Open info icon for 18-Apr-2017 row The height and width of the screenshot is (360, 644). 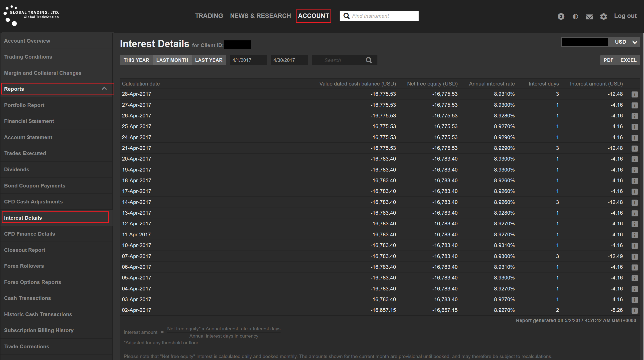coord(635,181)
